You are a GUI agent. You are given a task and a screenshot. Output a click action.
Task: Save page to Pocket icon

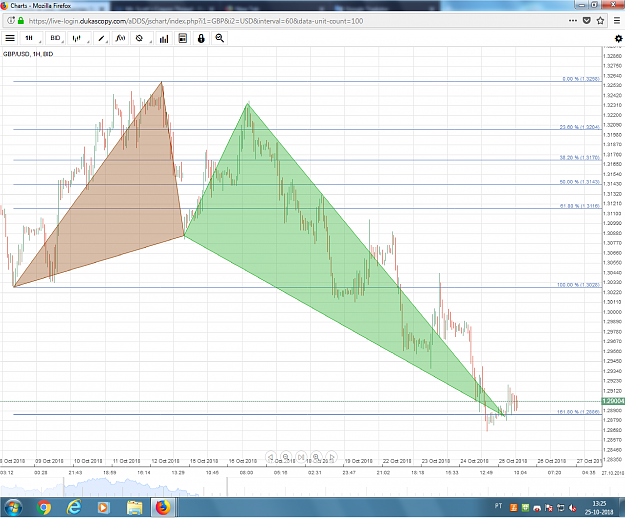click(x=587, y=21)
